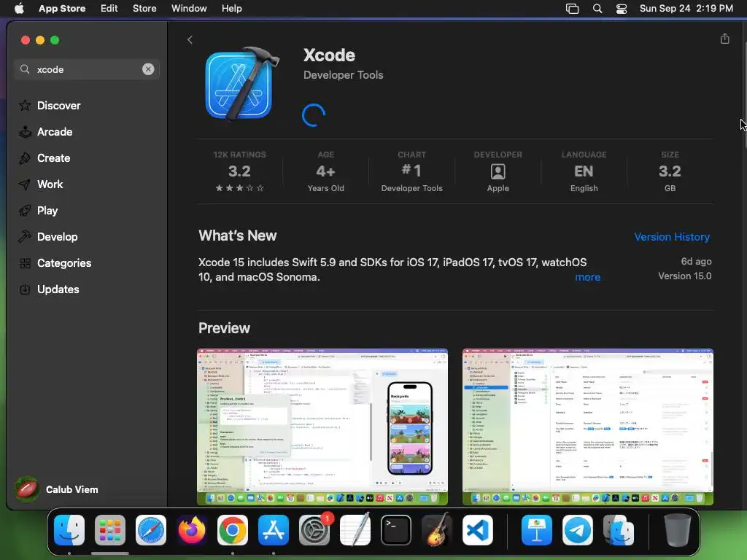The image size is (747, 560).
Task: Open Finder from the Dock
Action: click(x=69, y=529)
